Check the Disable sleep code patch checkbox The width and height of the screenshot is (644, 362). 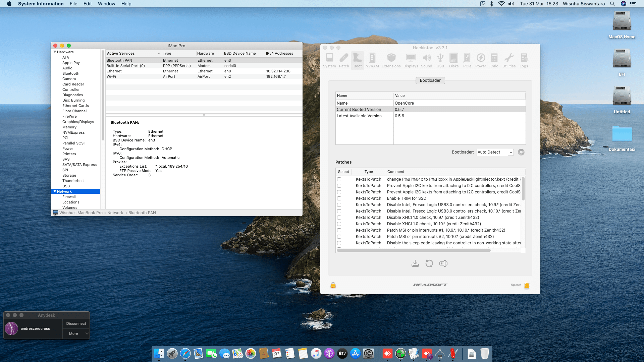point(339,243)
